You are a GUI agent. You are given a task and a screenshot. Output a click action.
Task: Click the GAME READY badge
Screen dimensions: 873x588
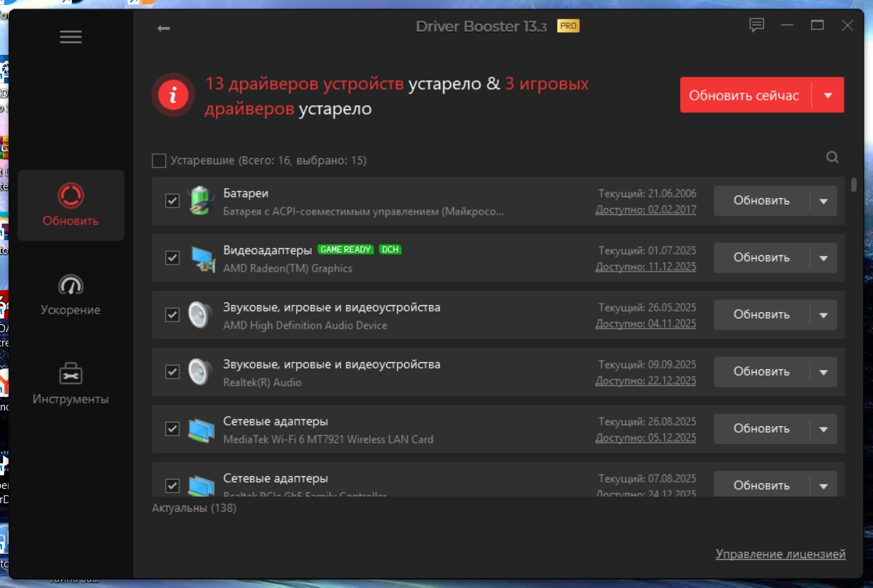click(346, 249)
